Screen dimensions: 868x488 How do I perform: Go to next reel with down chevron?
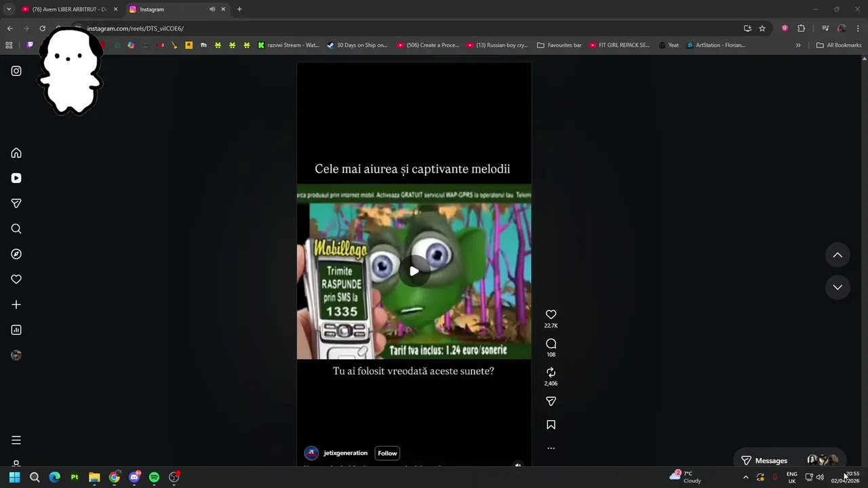click(837, 287)
